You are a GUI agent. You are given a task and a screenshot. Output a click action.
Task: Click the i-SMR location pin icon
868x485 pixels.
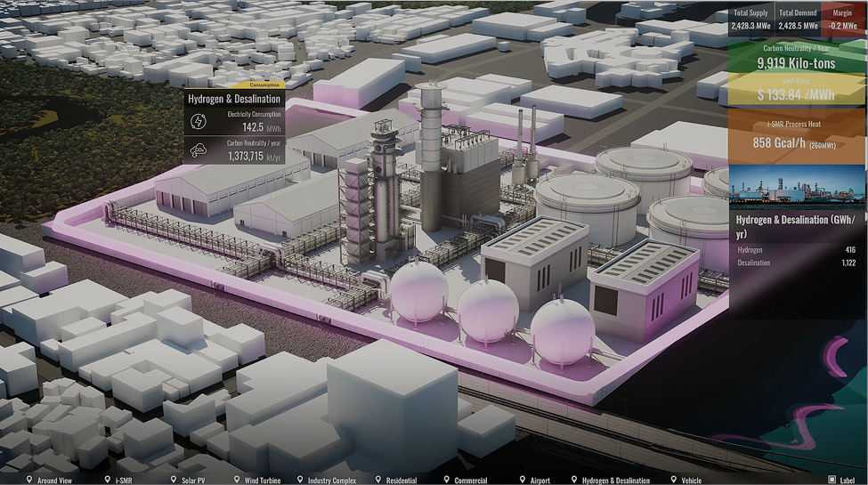point(107,480)
